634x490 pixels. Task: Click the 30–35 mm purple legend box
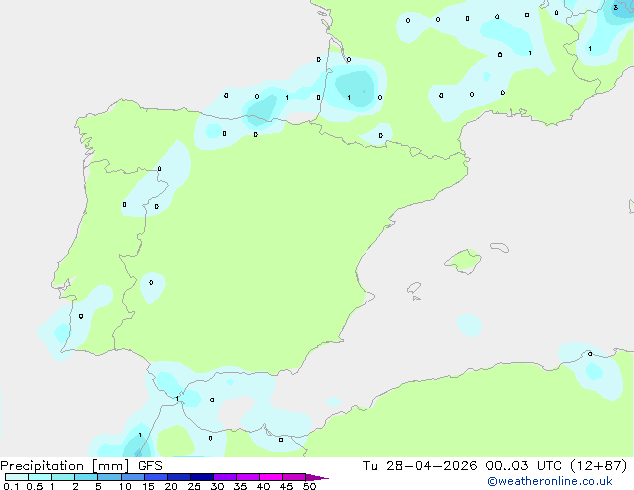[225, 477]
